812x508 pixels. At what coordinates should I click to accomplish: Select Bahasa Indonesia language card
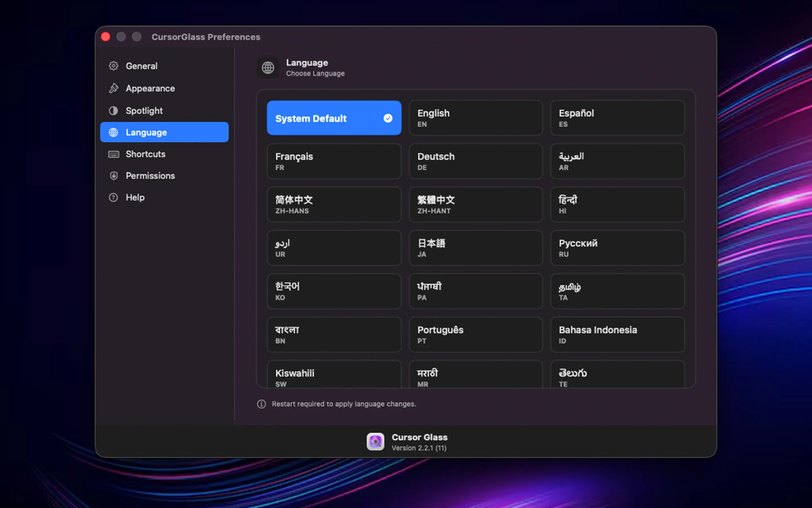[618, 335]
